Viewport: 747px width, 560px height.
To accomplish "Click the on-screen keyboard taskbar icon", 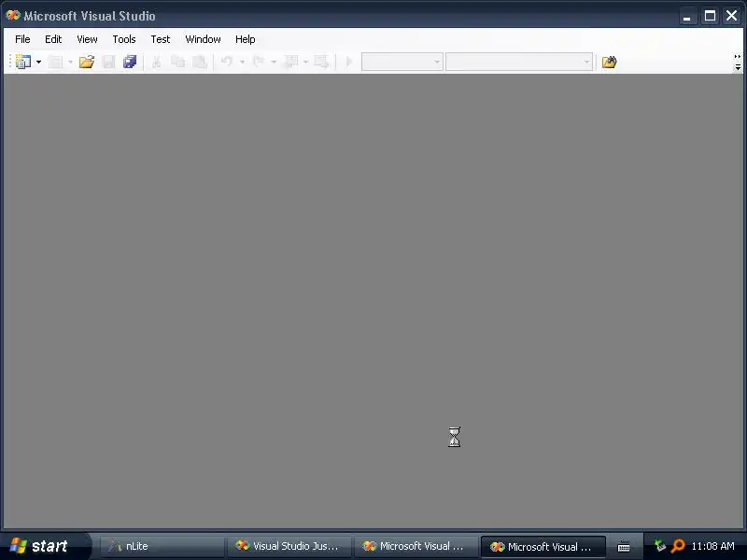I will pyautogui.click(x=624, y=547).
